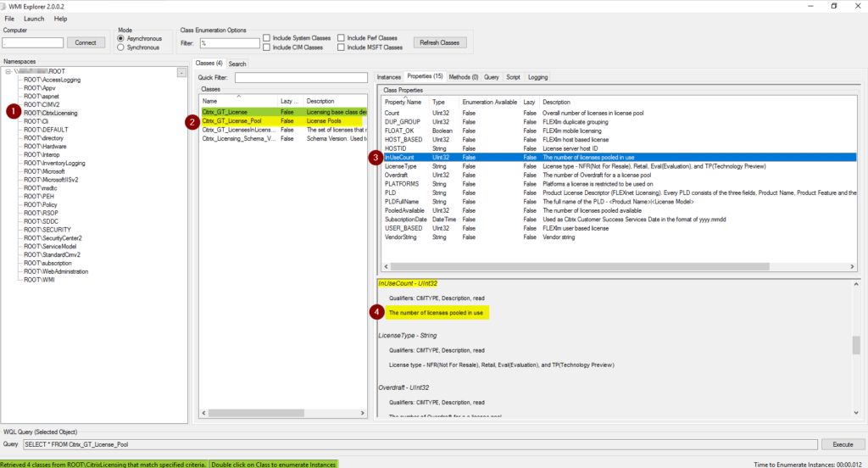
Task: Switch to the Methods (0) tab
Action: [464, 77]
